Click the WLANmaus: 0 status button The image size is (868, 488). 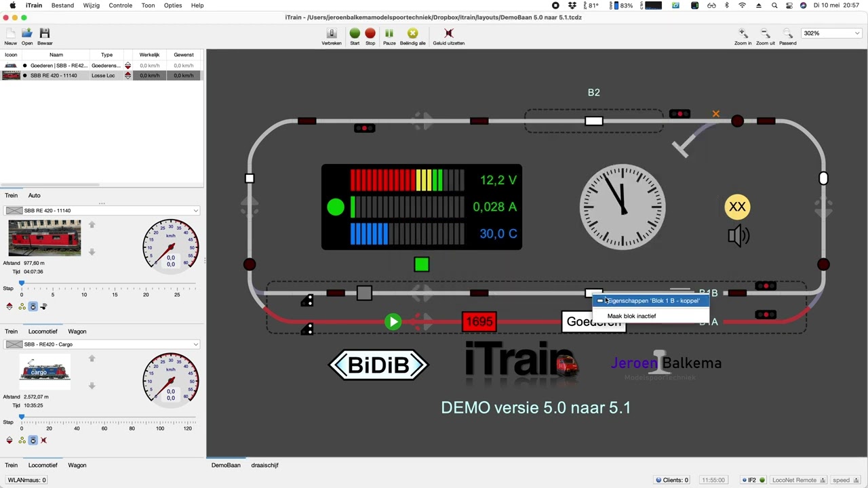[26, 480]
